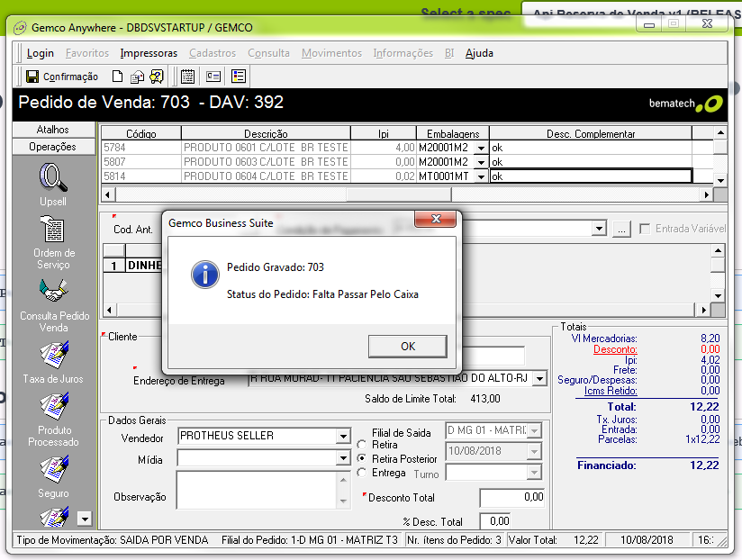
Task: Open Seguro shortcut icon
Action: click(x=54, y=469)
